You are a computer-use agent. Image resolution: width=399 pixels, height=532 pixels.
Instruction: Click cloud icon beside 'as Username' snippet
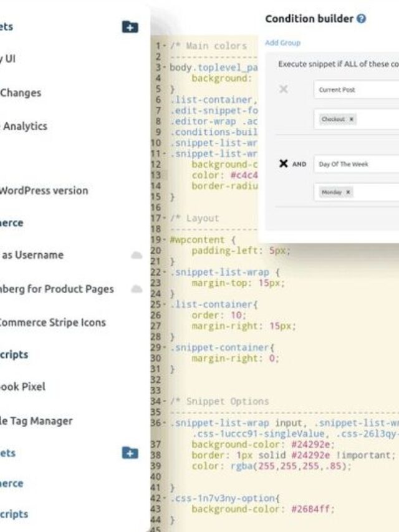136,255
